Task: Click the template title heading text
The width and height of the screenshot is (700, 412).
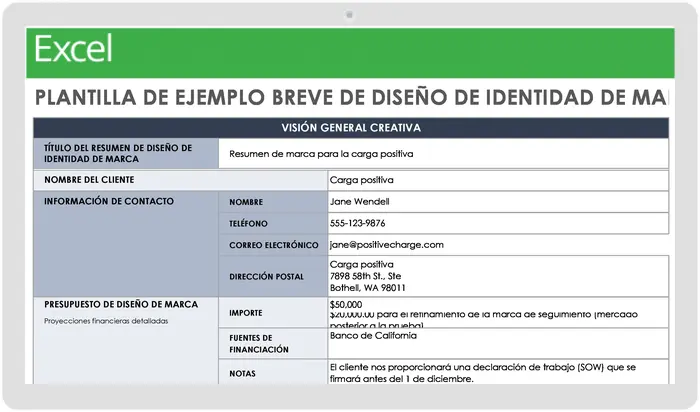Action: pos(351,98)
